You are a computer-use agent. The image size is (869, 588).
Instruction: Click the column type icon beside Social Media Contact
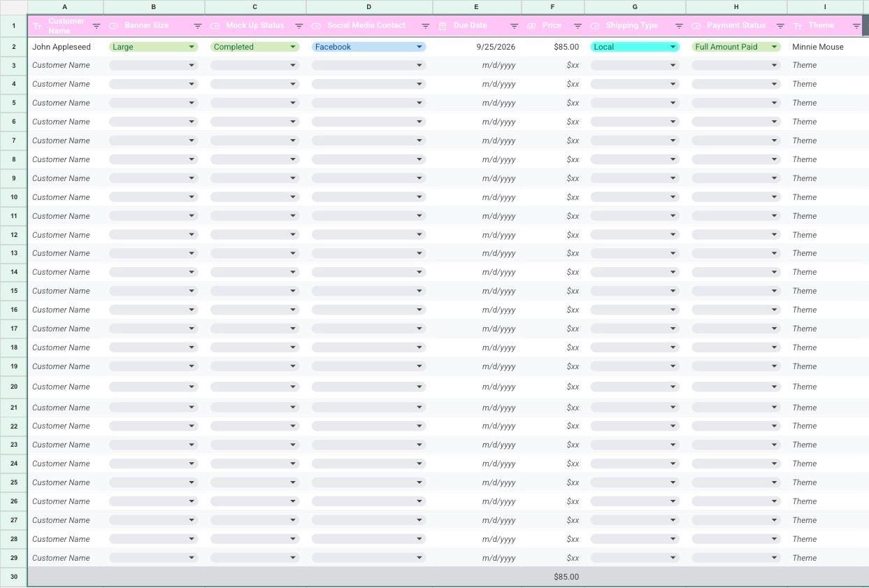tap(317, 26)
